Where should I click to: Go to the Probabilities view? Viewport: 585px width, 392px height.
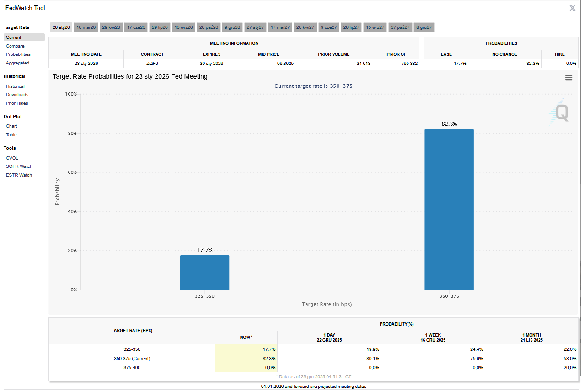click(x=18, y=54)
